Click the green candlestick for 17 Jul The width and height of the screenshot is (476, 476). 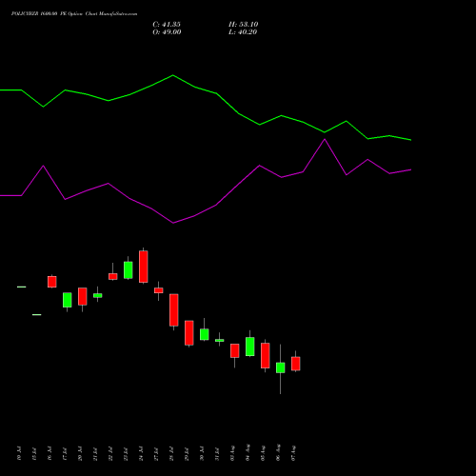click(x=68, y=300)
